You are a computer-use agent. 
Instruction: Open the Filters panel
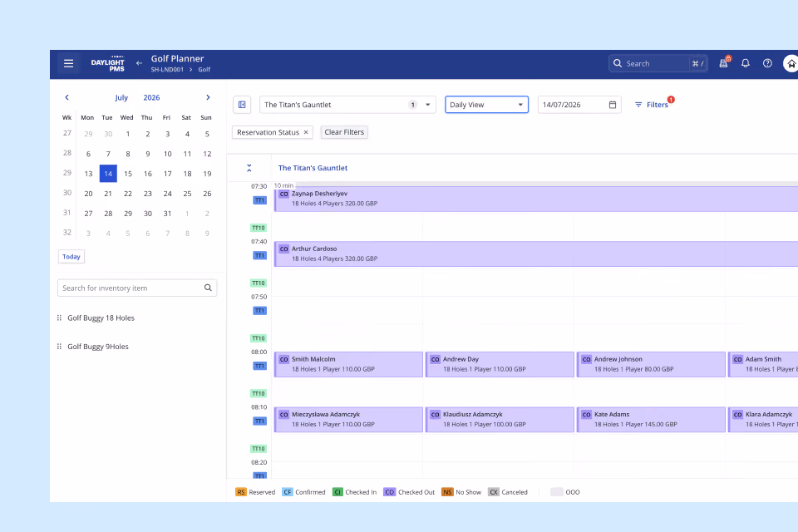coord(652,105)
